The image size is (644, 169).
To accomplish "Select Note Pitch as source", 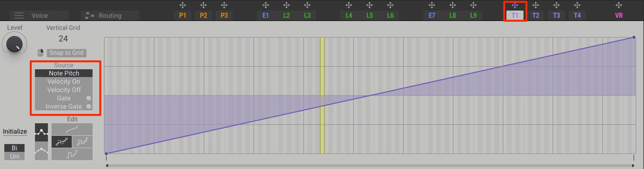I will 64,73.
